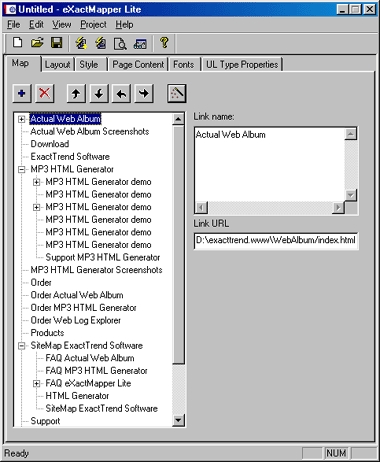
Task: Click the Open folder toolbar icon
Action: 37,43
